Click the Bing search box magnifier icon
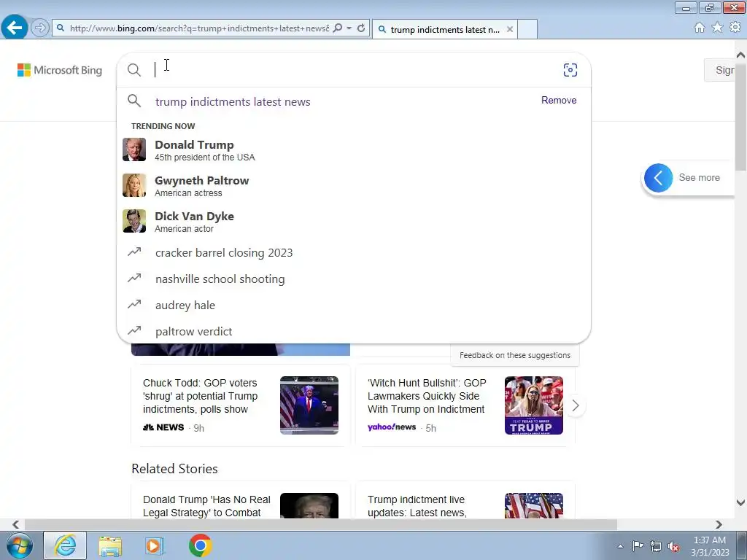 134,70
